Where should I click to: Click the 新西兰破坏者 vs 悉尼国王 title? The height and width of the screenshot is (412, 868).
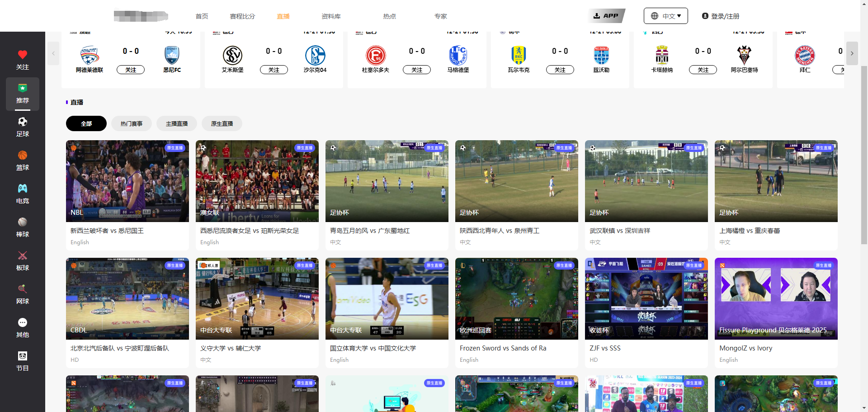pyautogui.click(x=107, y=231)
